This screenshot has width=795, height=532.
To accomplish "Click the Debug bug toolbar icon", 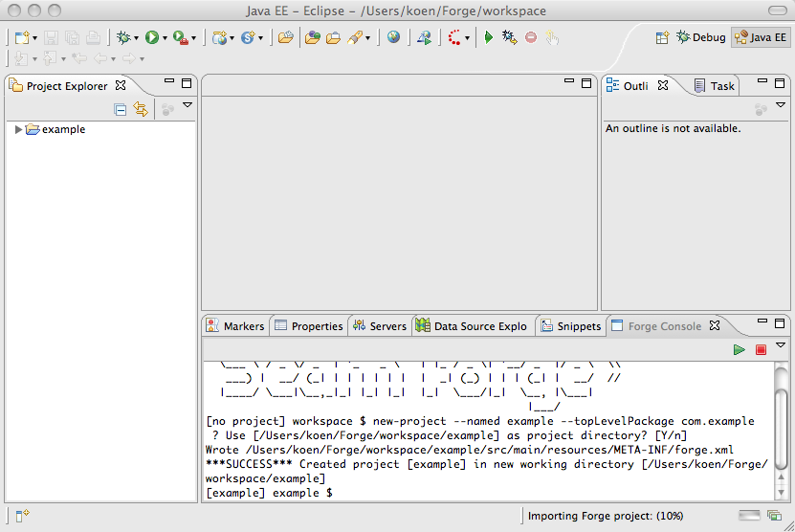I will coord(123,37).
